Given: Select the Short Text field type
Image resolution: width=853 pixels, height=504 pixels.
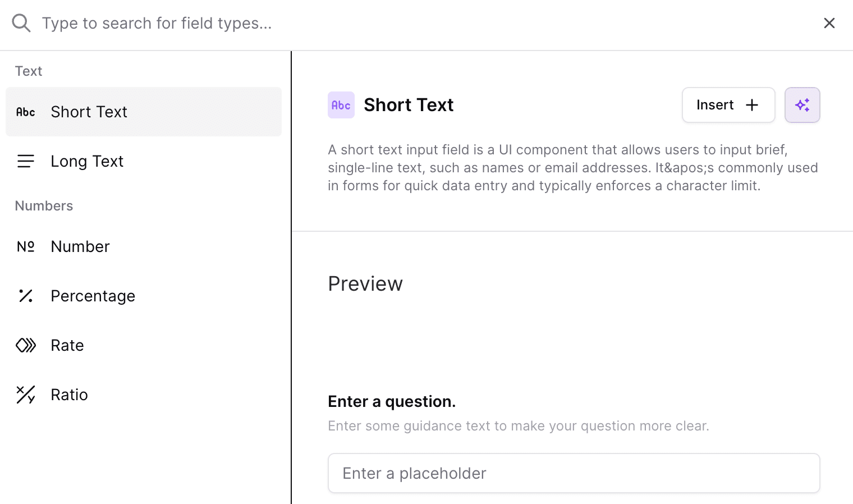Looking at the screenshot, I should point(144,112).
